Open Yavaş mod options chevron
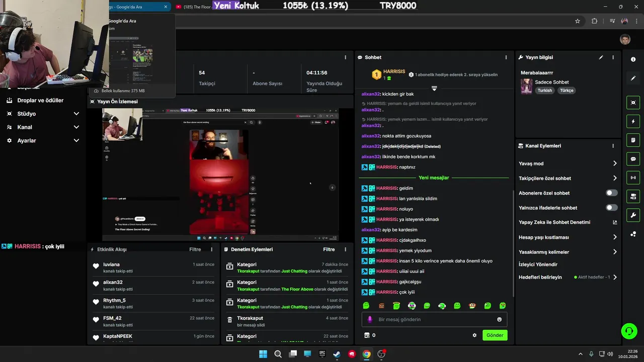644x362 pixels. 614,163
